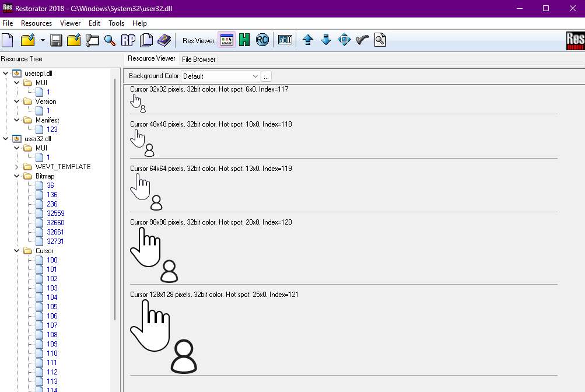Click the purple help book icon
The width and height of the screenshot is (585, 392).
tap(164, 40)
